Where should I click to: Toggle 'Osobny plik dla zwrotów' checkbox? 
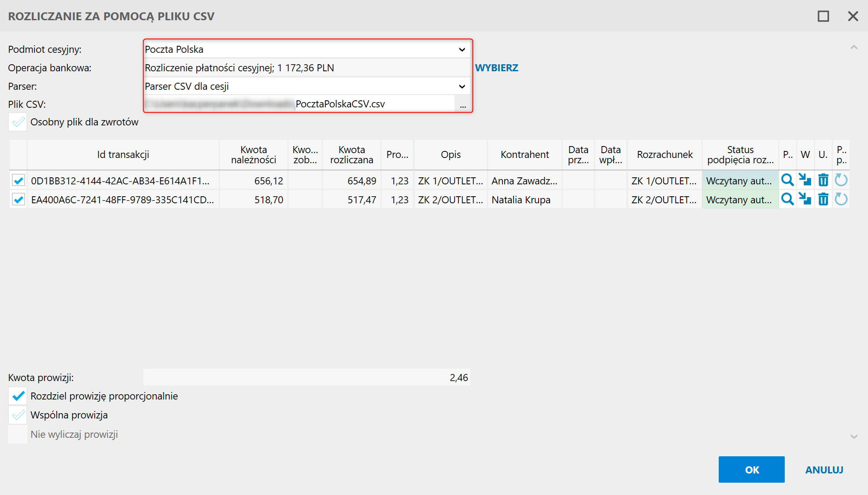(x=18, y=122)
